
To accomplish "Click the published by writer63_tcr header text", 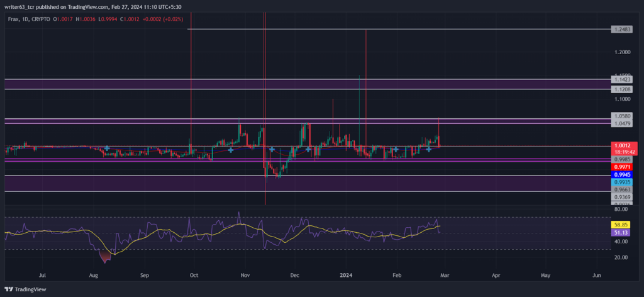I will 93,7.
